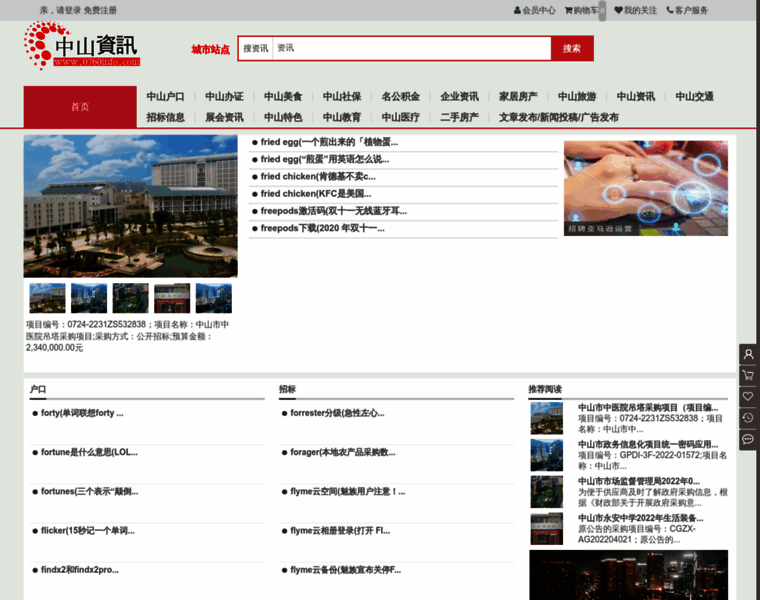Viewport: 760px width, 600px height.
Task: Select the second thumbnail under the slideshow
Action: coord(89,298)
